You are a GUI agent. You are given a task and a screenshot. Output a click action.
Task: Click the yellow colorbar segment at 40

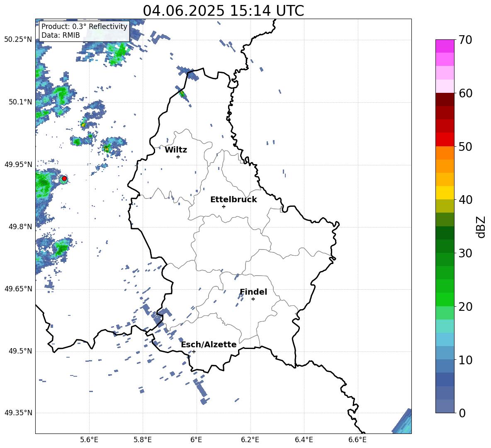[x=445, y=193]
